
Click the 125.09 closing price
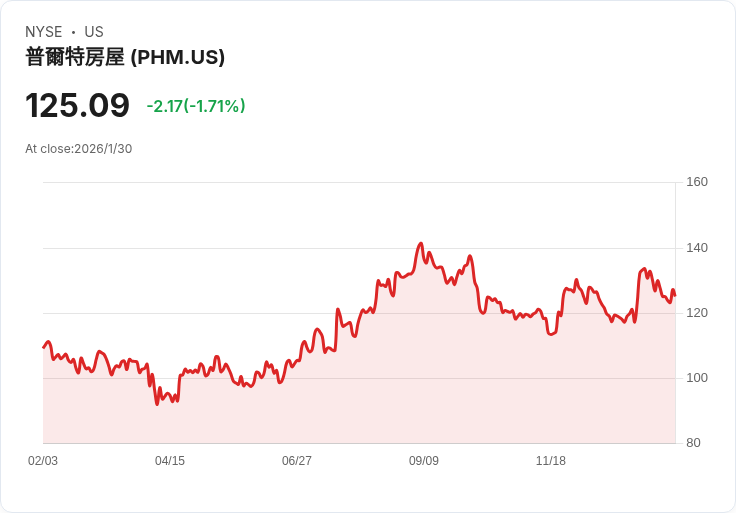[x=77, y=105]
